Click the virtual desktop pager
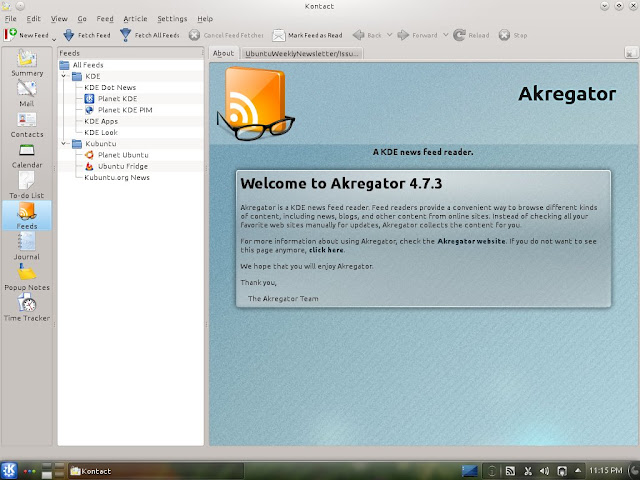The height and width of the screenshot is (480, 640). tap(53, 471)
